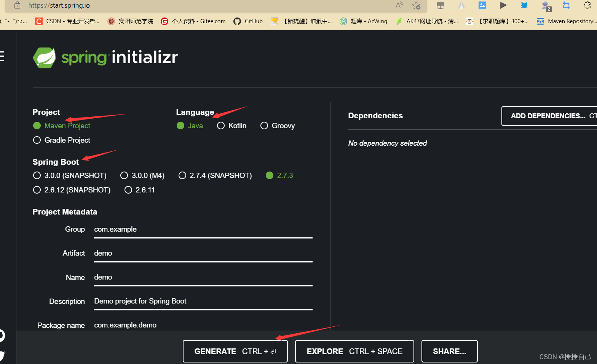Click the blue picture extension icon

click(x=482, y=5)
